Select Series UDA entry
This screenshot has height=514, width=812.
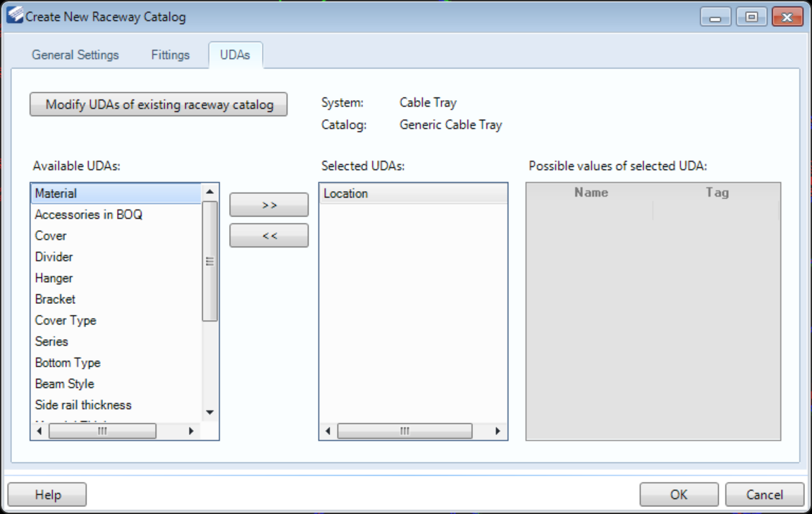pos(116,342)
